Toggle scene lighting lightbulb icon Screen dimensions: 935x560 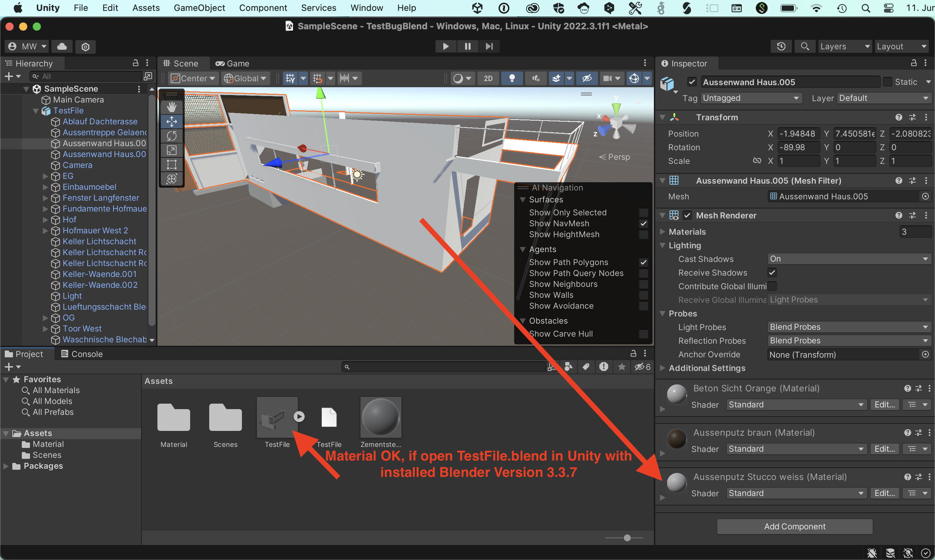point(512,78)
